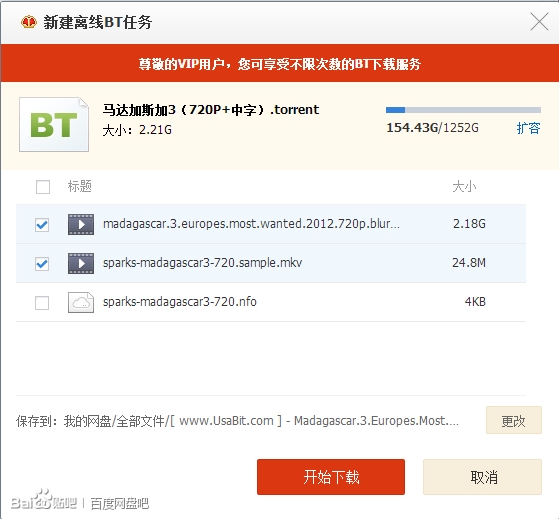
Task: Cancel the task with 取消 button
Action: [x=482, y=477]
